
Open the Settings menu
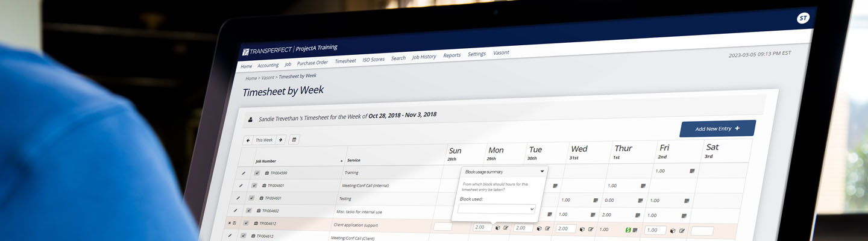click(477, 54)
